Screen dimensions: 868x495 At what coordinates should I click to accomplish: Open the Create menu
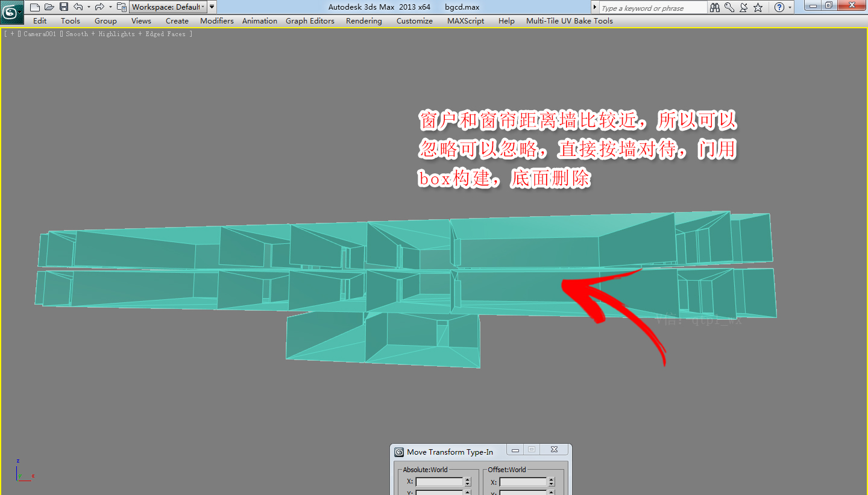pos(177,20)
